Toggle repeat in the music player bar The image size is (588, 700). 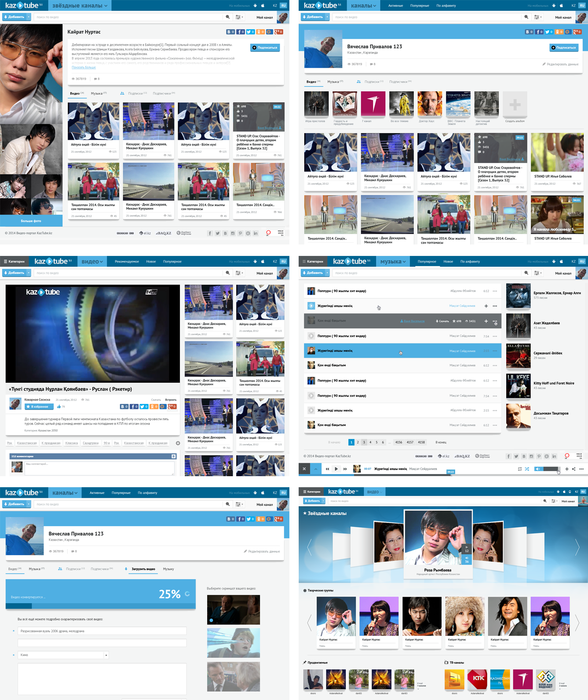pos(519,469)
